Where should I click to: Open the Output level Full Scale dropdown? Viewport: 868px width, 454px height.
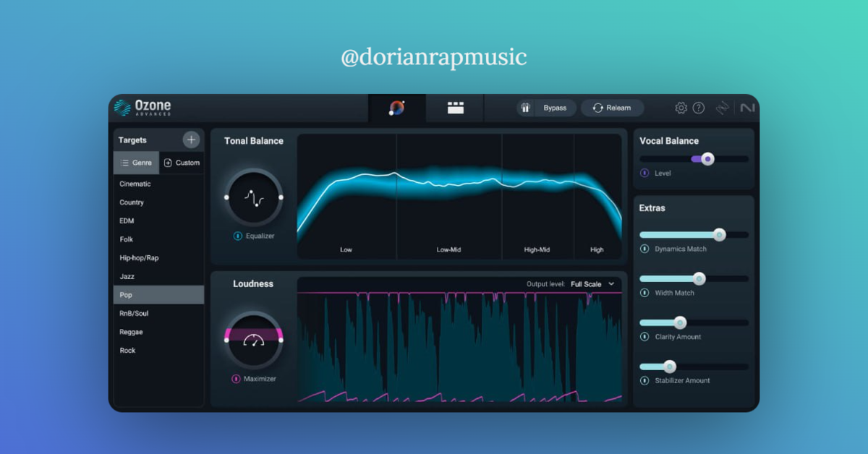(x=592, y=284)
